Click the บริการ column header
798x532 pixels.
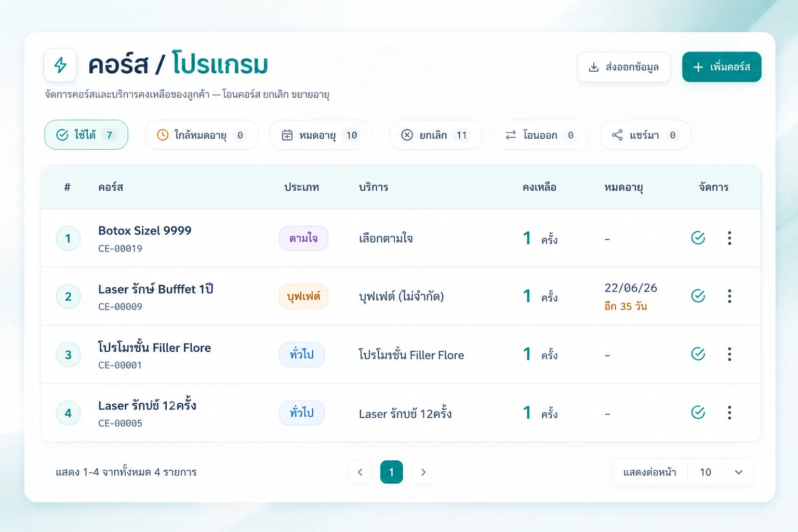tap(374, 187)
